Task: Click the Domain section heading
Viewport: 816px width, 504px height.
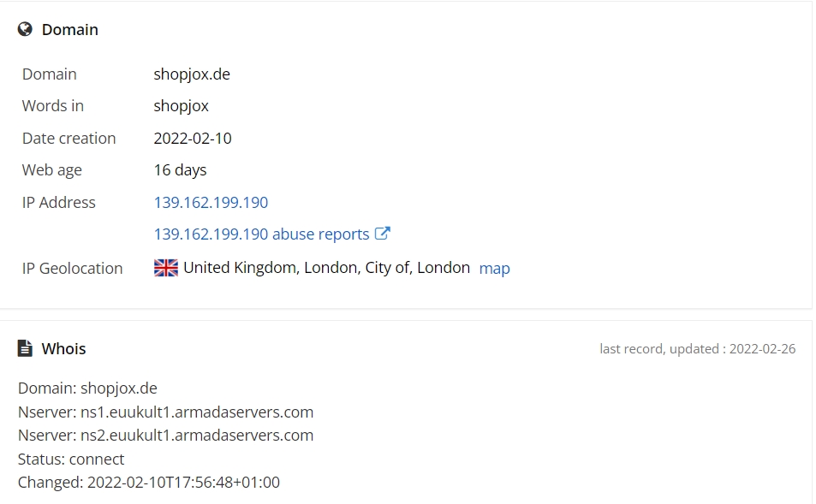Action: 69,29
